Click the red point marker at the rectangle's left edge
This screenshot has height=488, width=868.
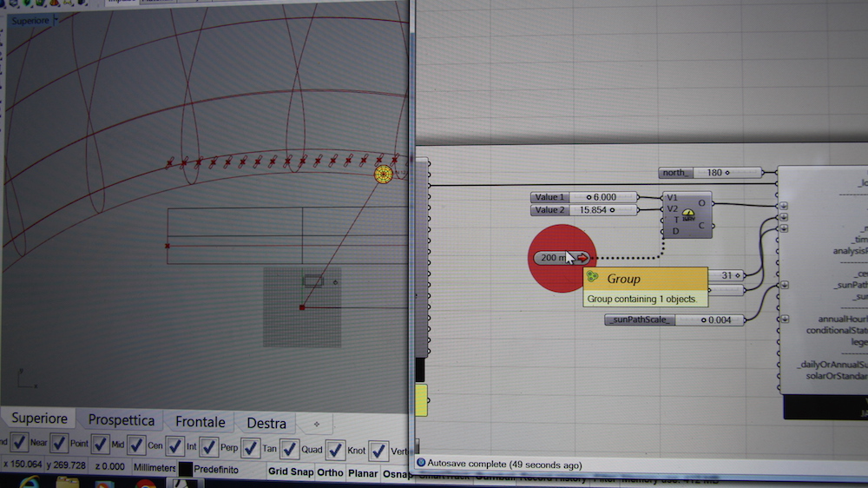click(168, 246)
